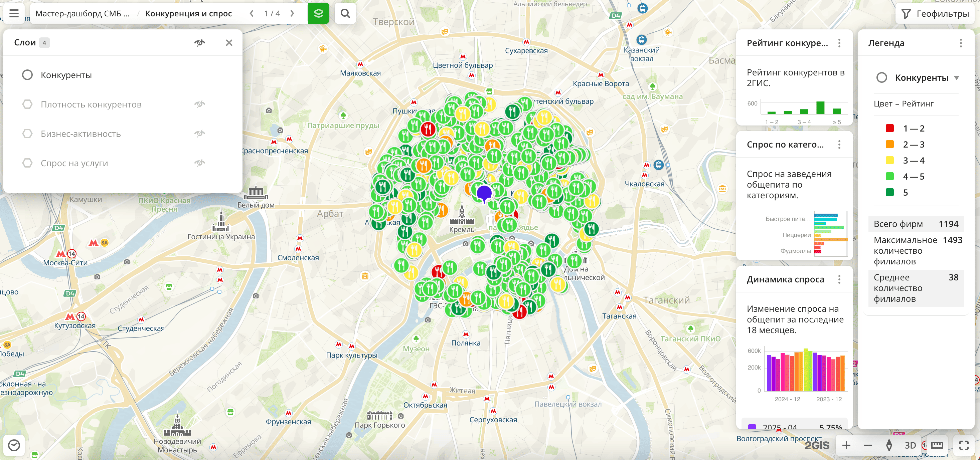Open the map search tool
980x460 pixels.
(345, 14)
